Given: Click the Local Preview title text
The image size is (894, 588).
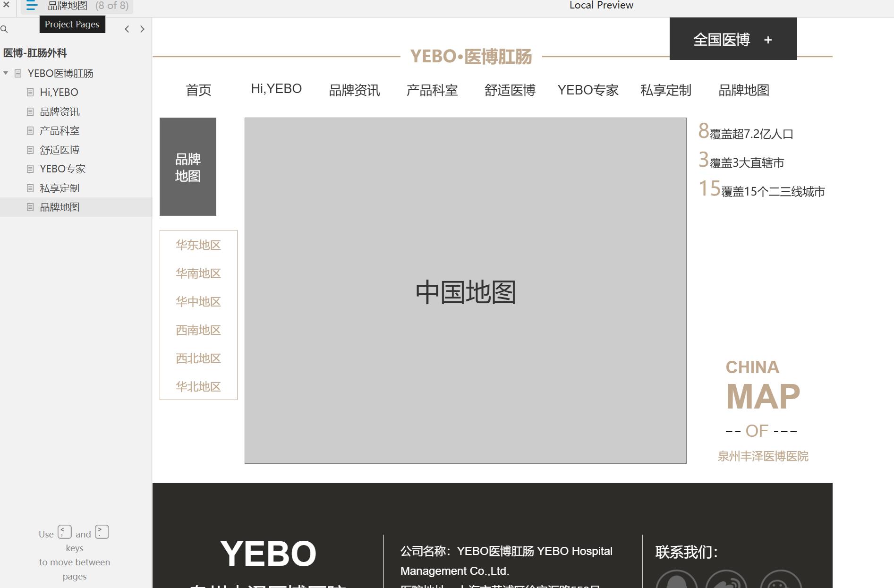Looking at the screenshot, I should click(x=601, y=5).
